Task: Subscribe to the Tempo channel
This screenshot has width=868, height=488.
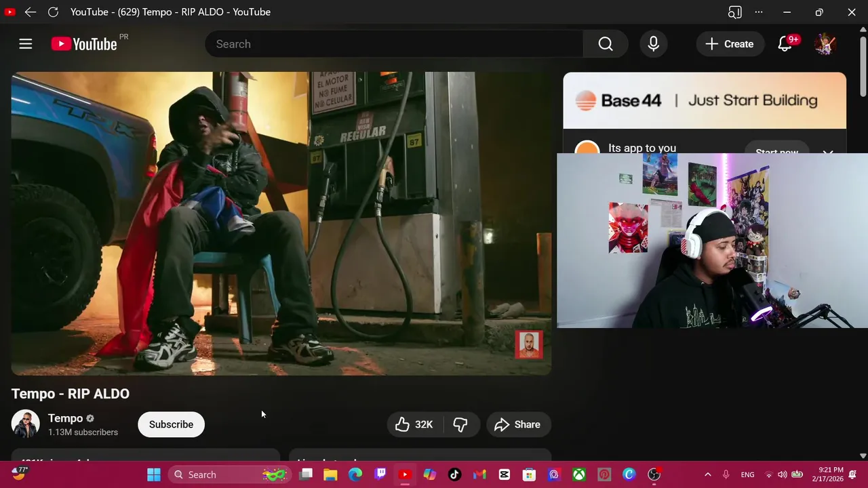Action: [171, 424]
